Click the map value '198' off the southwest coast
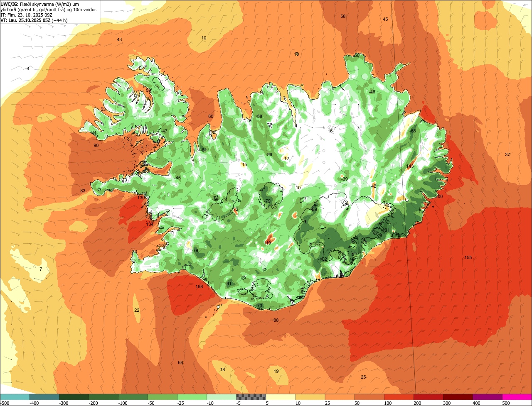532x406 pixels. point(199,287)
